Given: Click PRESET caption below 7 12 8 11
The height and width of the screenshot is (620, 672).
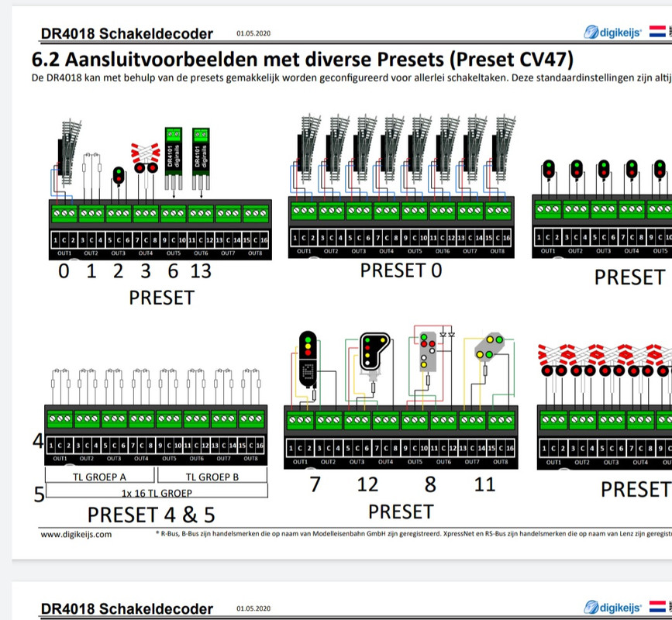Looking at the screenshot, I should (x=401, y=512).
